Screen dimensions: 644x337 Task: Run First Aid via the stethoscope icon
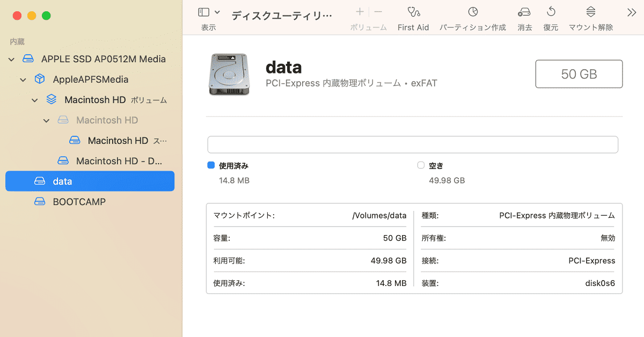413,12
